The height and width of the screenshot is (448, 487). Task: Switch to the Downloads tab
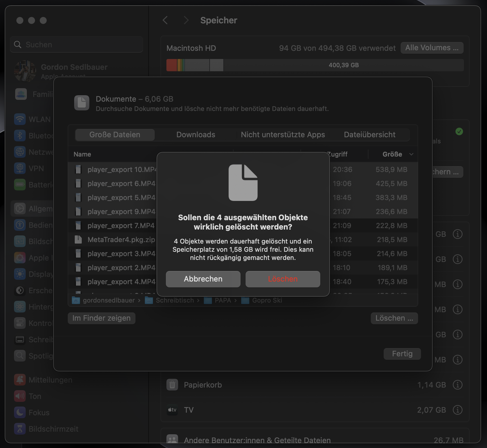click(x=196, y=135)
